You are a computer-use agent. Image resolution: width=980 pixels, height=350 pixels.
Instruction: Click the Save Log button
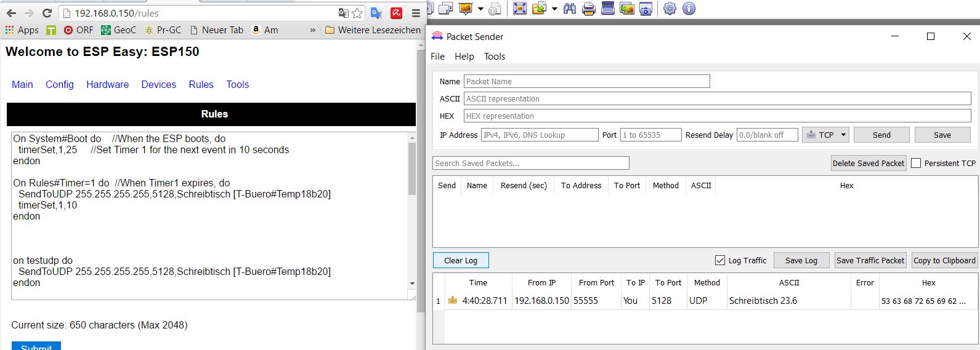coord(801,260)
